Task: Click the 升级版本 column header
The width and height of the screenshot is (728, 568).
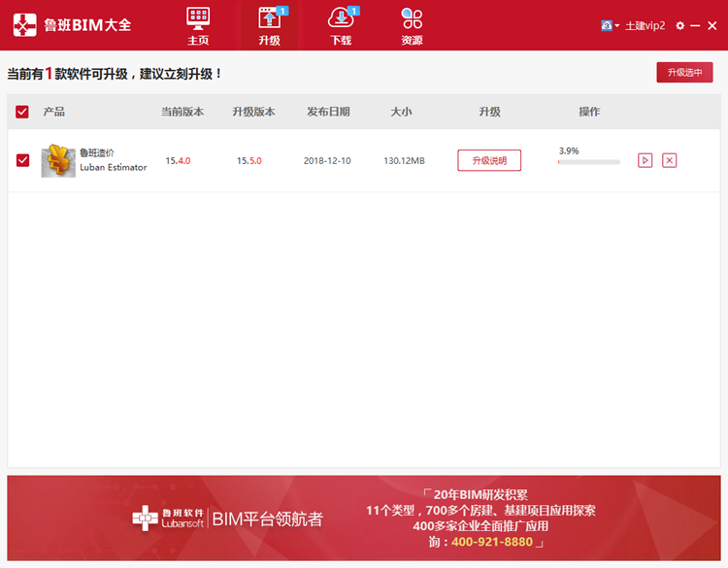Action: pos(253,112)
